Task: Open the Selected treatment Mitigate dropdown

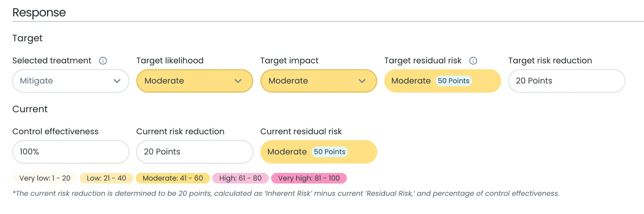Action: point(70,81)
